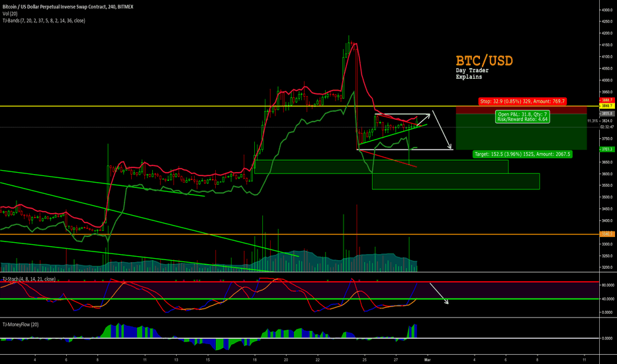
Task: Select the 4150.0 price axis label
Action: point(607,45)
